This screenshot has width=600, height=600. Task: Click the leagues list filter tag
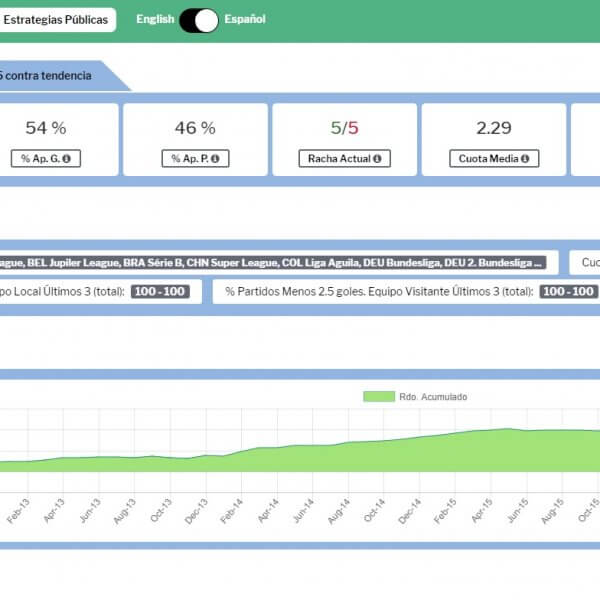[272, 262]
